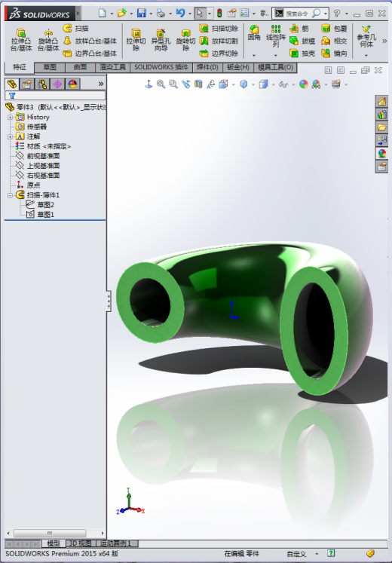Click the Swept Boss tool (扫描)
The height and width of the screenshot is (563, 392).
75,29
